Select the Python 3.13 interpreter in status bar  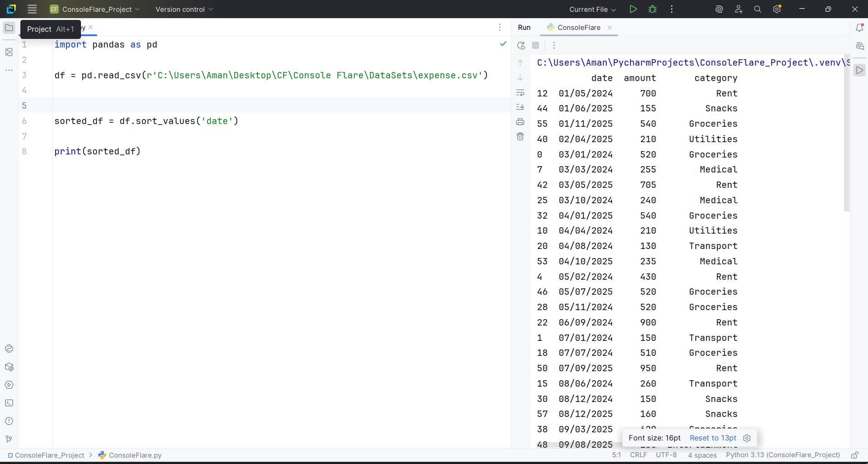(x=783, y=455)
